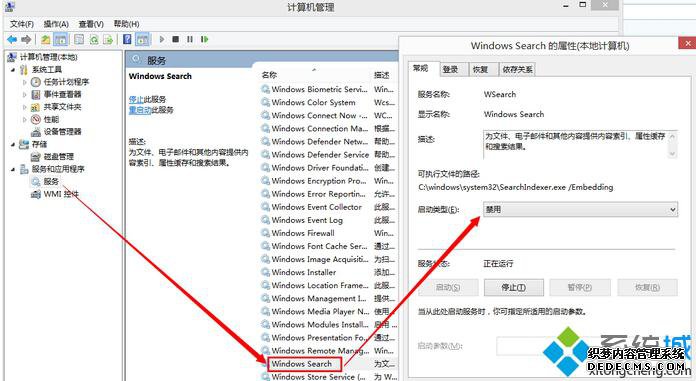Click the Stop service square icon
This screenshot has width=696, height=381.
click(176, 40)
